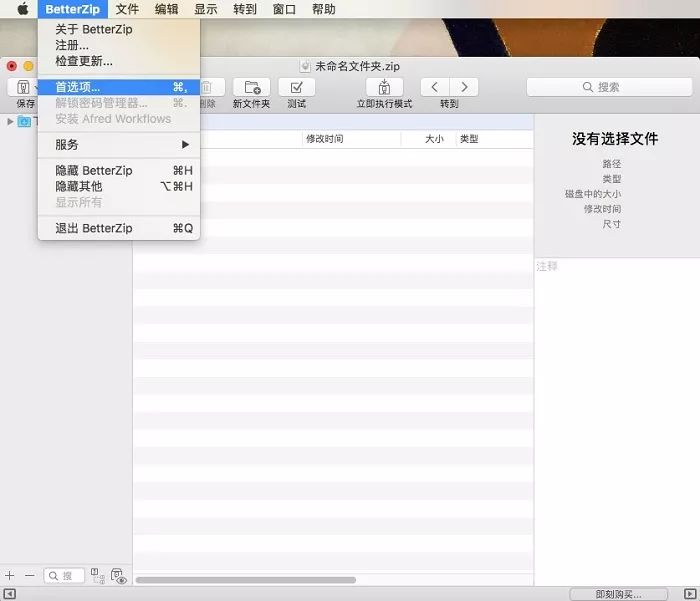
Task: Select 首选项... in BetterZip menu
Action: pyautogui.click(x=119, y=87)
